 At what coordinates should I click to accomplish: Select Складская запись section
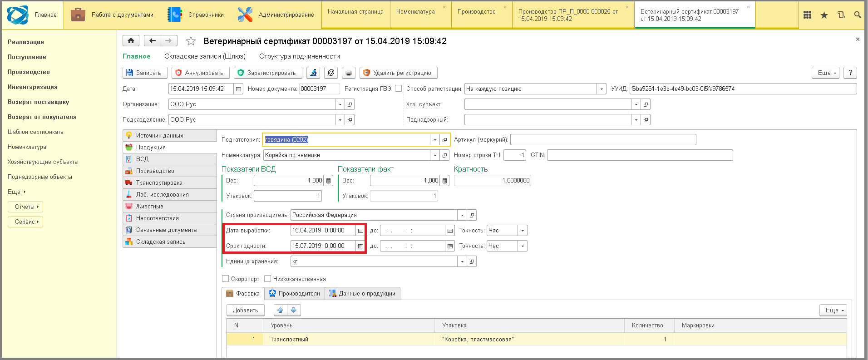point(170,242)
